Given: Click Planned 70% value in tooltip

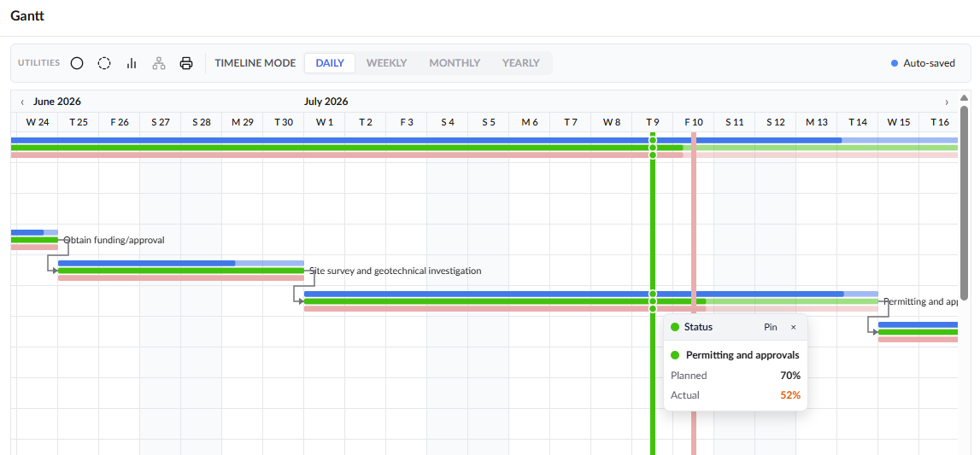Looking at the screenshot, I should point(790,376).
